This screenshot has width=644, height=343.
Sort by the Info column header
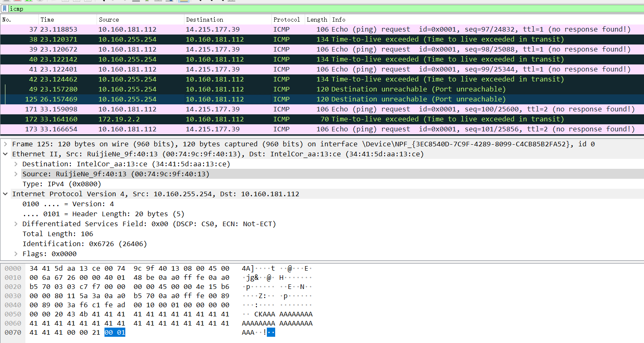tap(487, 20)
